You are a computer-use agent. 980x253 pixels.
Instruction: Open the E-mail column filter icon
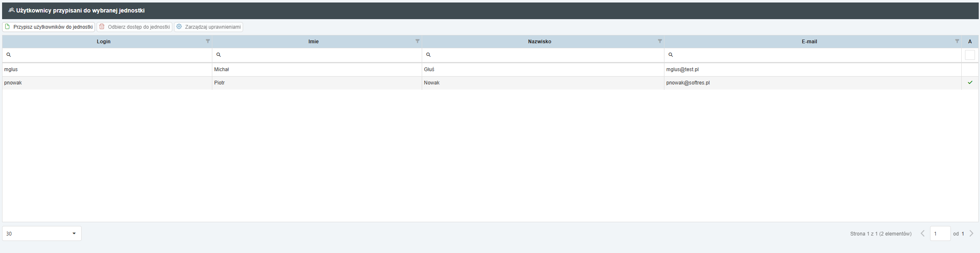point(957,41)
